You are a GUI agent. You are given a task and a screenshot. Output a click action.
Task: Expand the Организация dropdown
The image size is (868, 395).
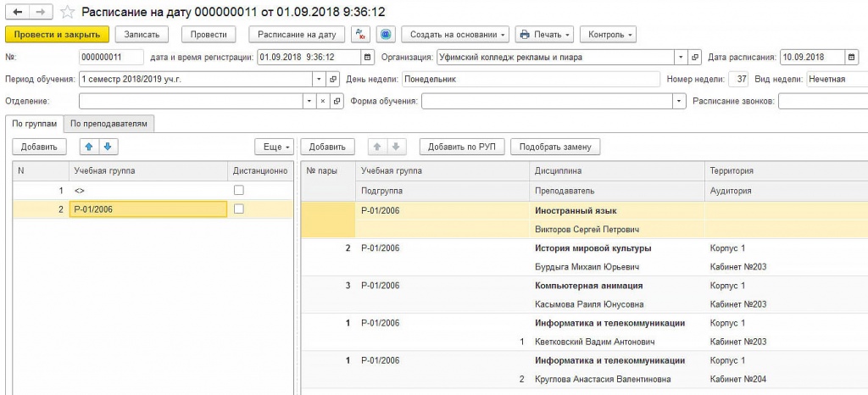click(682, 57)
